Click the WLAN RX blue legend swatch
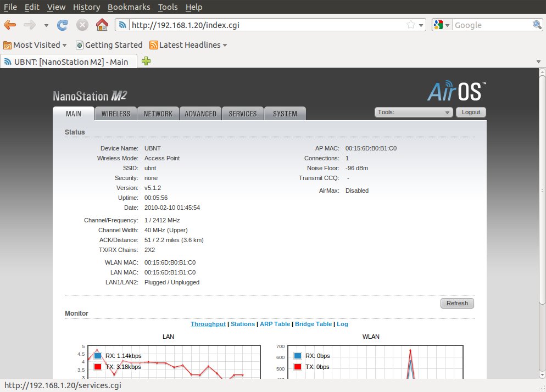 pyautogui.click(x=297, y=356)
